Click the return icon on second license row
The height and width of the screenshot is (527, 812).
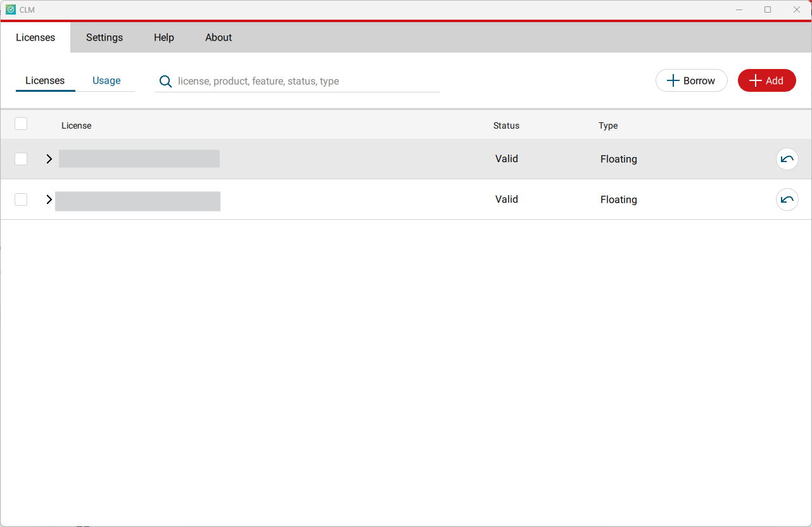point(787,200)
